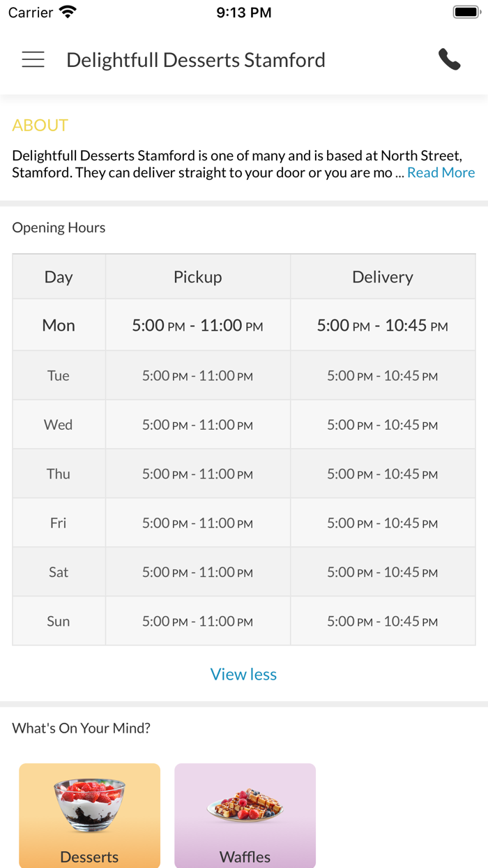The image size is (488, 868).
Task: Collapse opening hours with View less
Action: click(x=243, y=674)
